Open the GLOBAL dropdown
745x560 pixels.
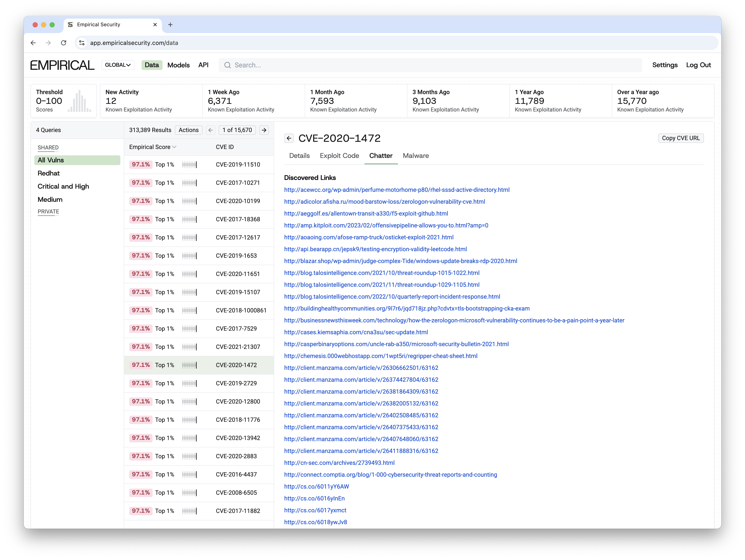click(118, 65)
